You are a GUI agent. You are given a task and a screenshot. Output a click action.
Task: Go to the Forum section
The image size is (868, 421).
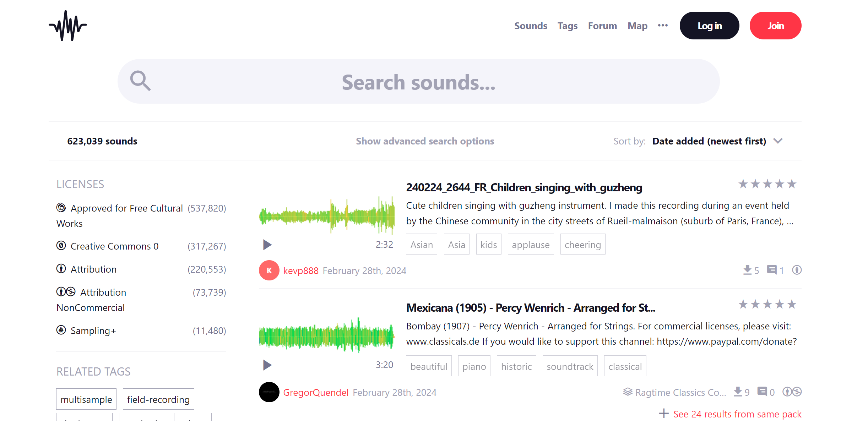(x=602, y=26)
